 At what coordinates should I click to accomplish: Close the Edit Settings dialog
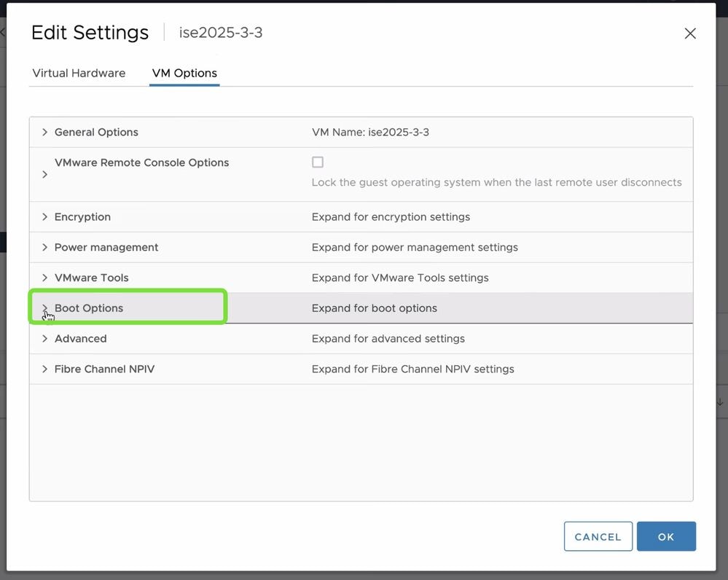point(690,34)
